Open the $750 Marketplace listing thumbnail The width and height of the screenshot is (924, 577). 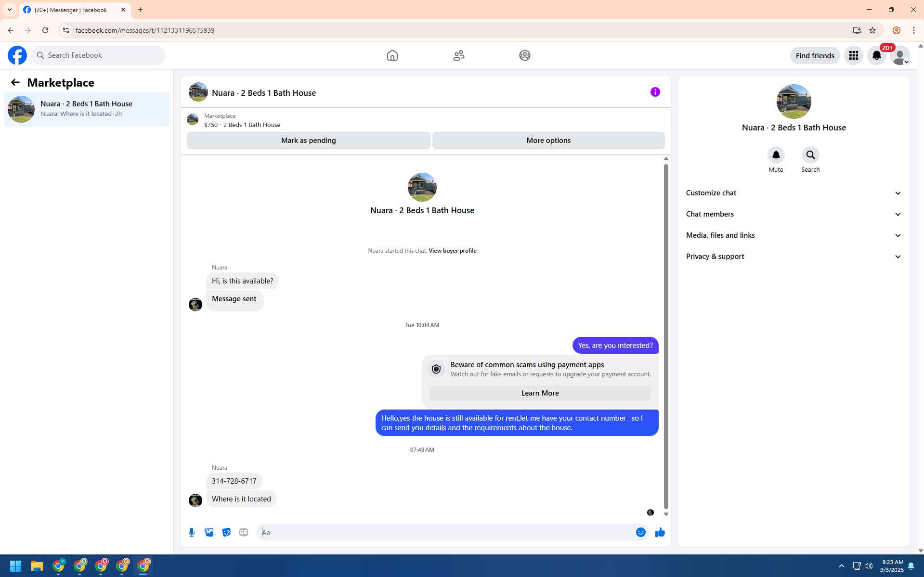tap(193, 119)
